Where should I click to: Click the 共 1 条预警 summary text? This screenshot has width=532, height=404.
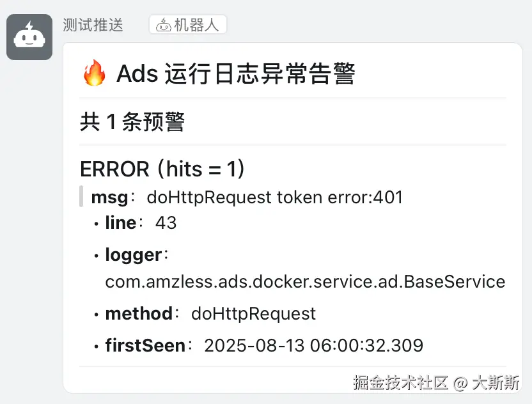[x=132, y=121]
